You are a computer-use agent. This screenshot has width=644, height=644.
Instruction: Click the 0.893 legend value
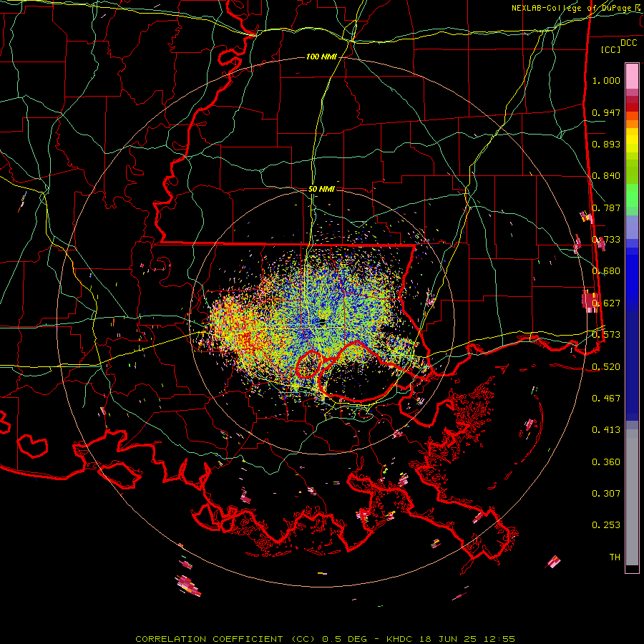click(606, 144)
